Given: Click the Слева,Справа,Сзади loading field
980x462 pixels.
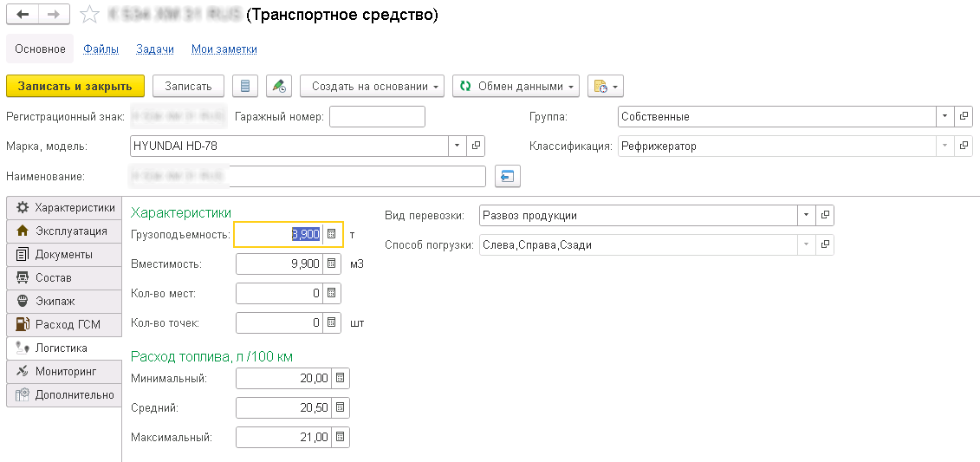Looking at the screenshot, I should (x=638, y=244).
